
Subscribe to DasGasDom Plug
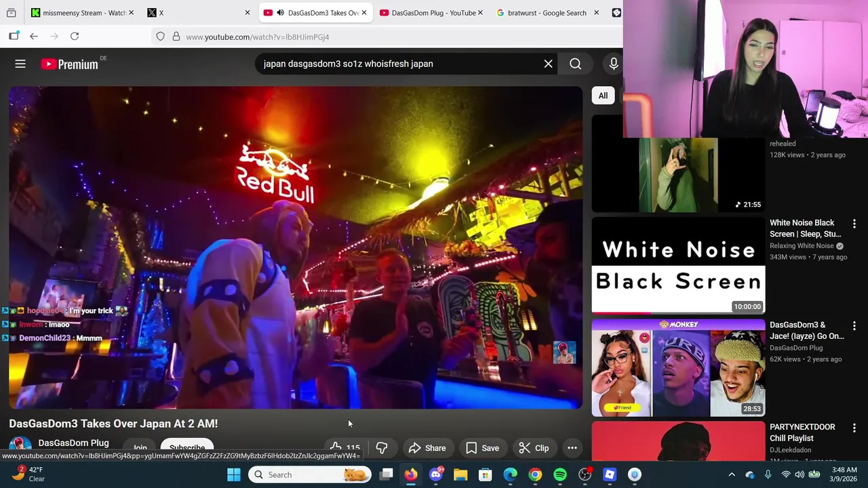(187, 448)
